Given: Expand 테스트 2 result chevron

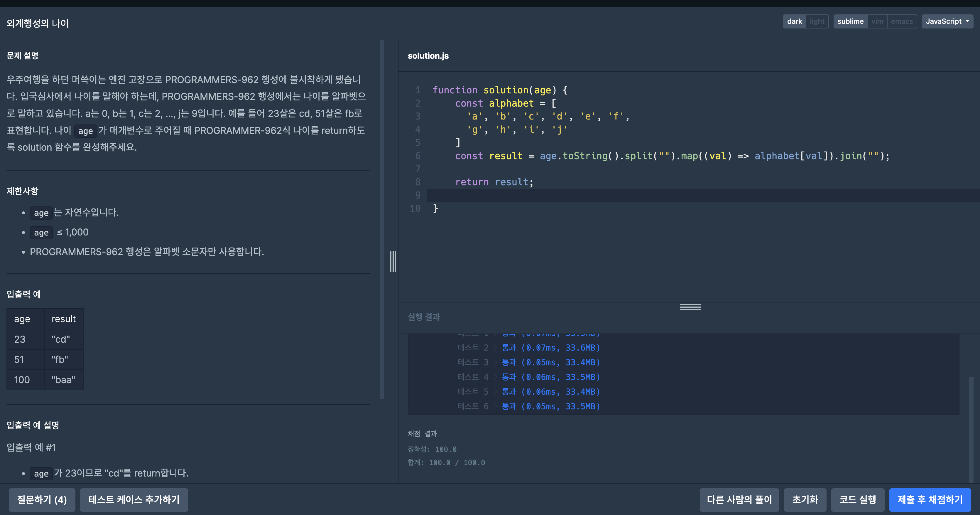Looking at the screenshot, I should point(495,348).
